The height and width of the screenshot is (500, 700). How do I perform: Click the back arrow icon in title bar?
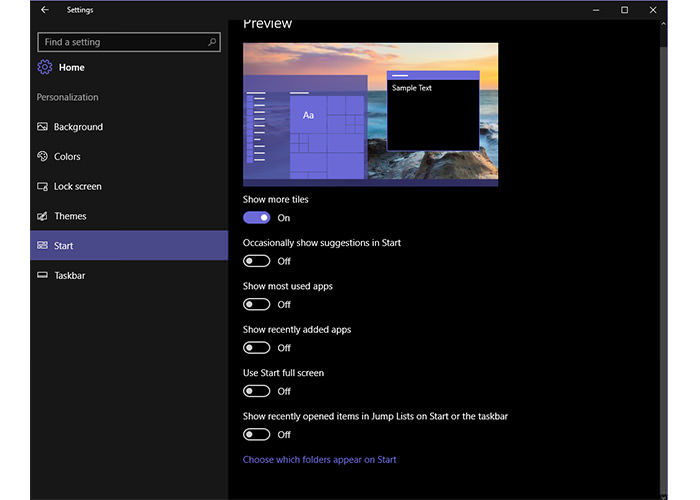tap(44, 10)
